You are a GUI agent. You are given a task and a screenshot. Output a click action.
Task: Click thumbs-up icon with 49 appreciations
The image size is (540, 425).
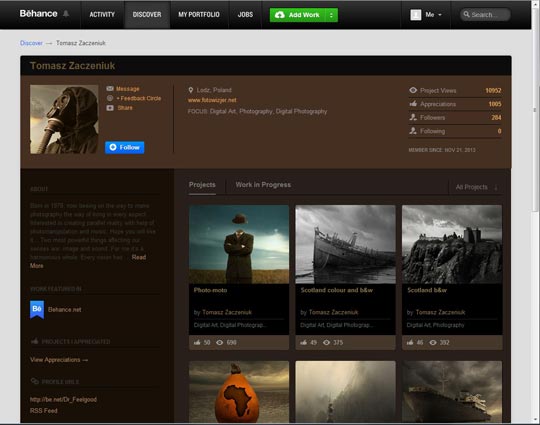coord(303,342)
